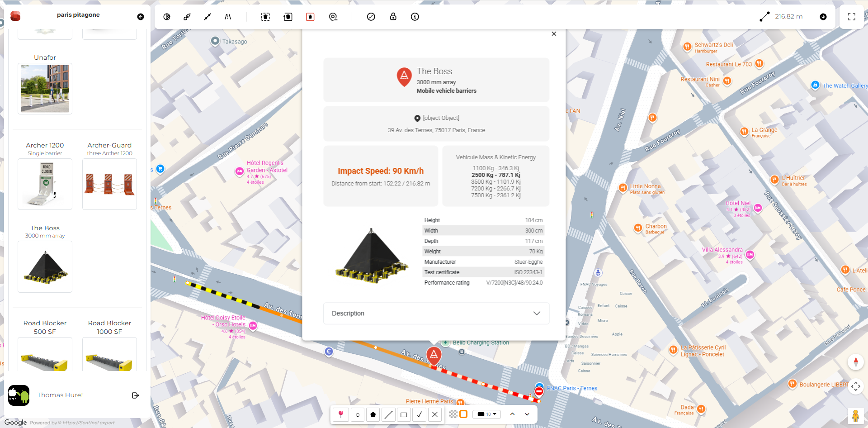Select the line drawing tool

(388, 414)
